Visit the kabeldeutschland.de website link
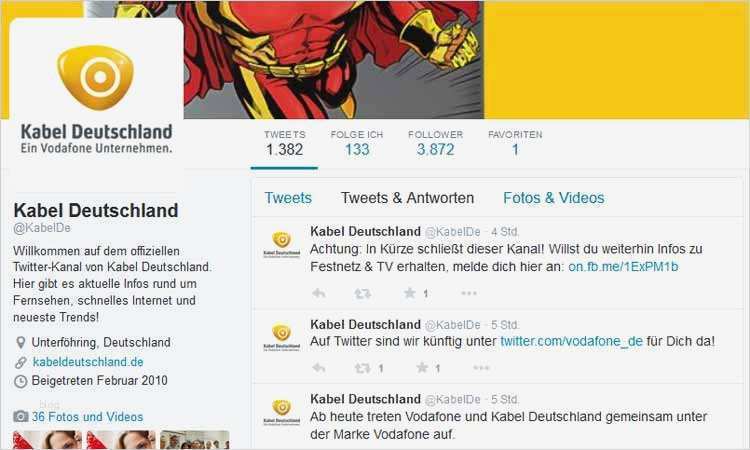Viewport: 750px width, 450px height. pyautogui.click(x=88, y=362)
